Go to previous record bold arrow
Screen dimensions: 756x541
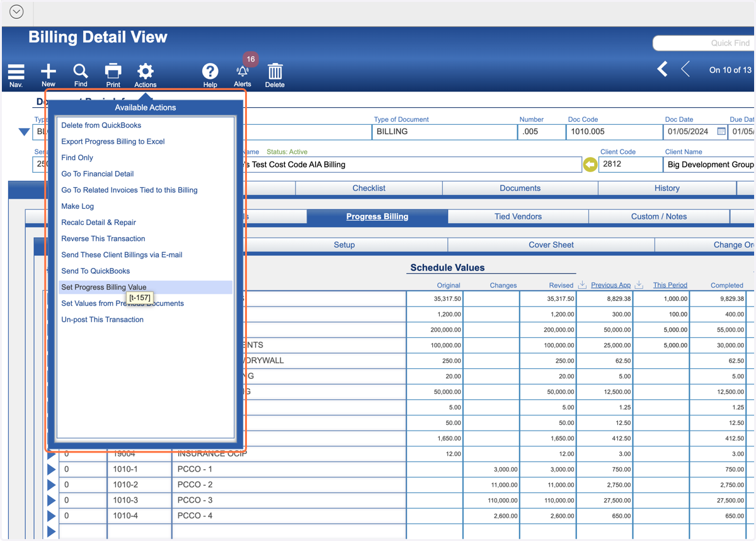(x=662, y=69)
